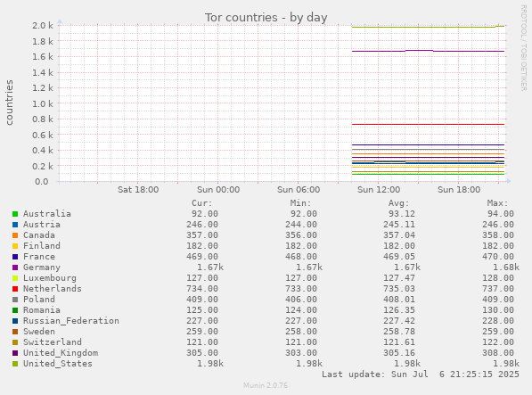Click the Sun 06:00 axis label
The image size is (532, 395).
click(x=299, y=190)
